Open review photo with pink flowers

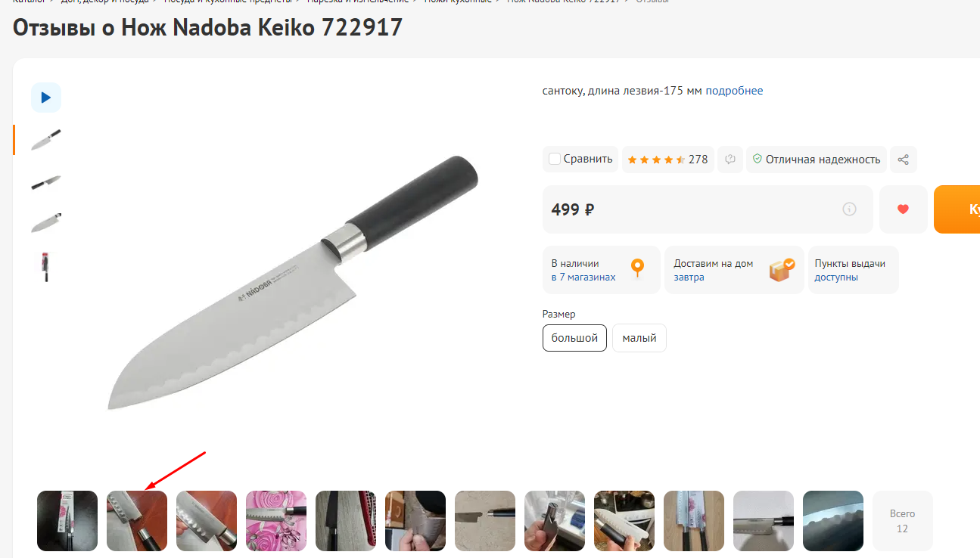click(276, 521)
